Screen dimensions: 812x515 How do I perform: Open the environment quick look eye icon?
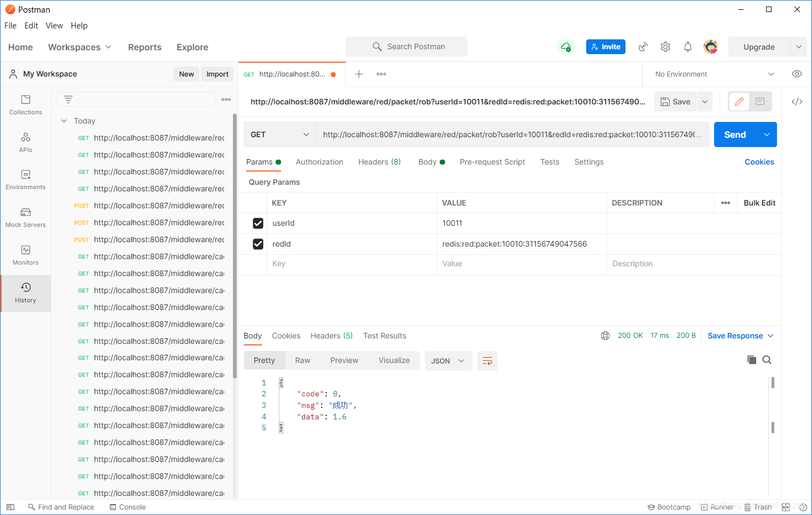[797, 74]
